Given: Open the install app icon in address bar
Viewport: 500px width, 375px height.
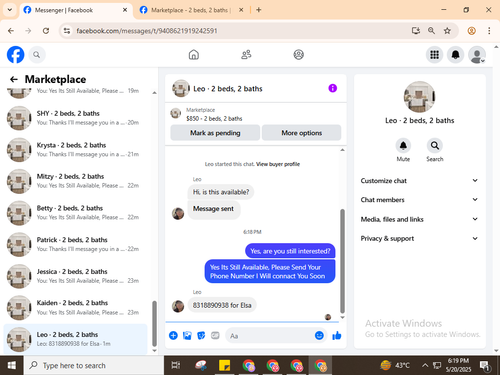Looking at the screenshot, I should tap(415, 31).
